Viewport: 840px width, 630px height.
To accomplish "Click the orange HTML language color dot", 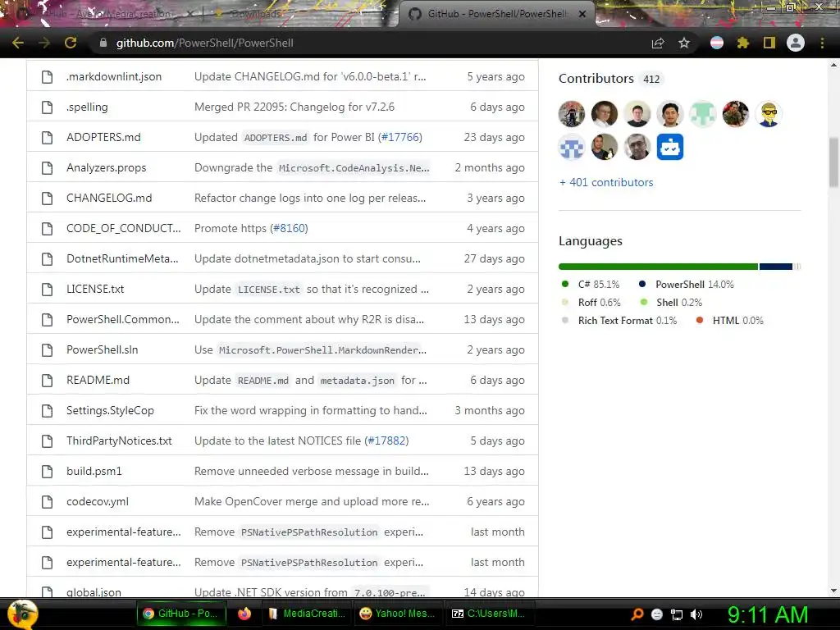I will [x=699, y=321].
